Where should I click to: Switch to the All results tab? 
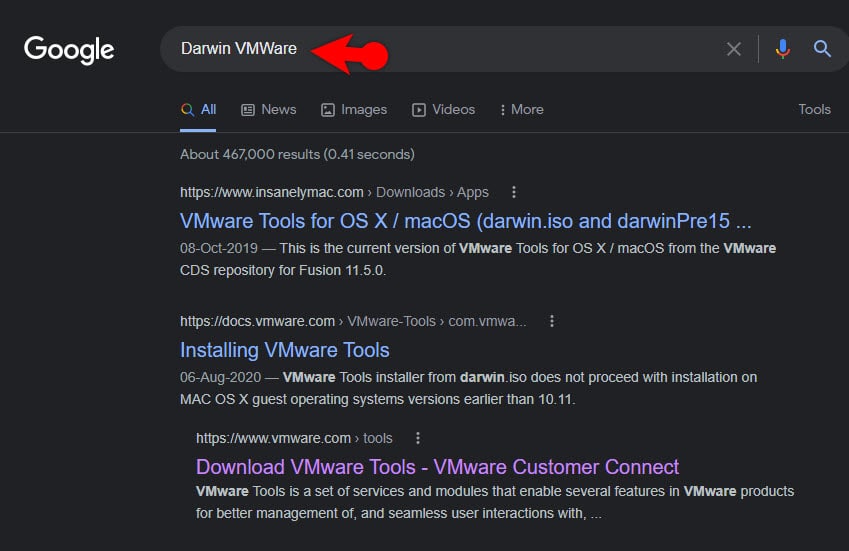[x=198, y=110]
